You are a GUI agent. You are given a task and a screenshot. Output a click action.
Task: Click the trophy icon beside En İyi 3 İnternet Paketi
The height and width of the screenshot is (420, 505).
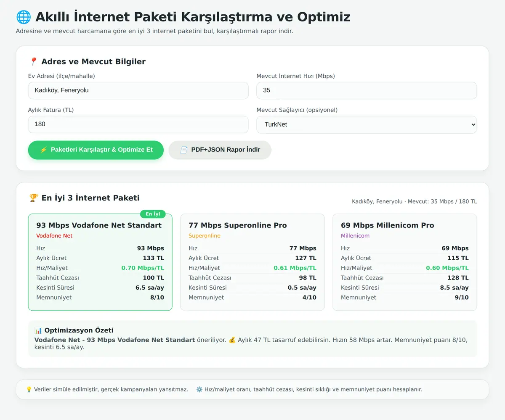pos(34,198)
